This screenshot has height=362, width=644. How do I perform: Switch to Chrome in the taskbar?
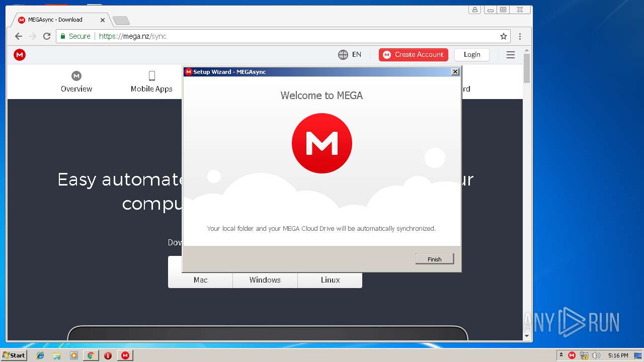(91, 355)
